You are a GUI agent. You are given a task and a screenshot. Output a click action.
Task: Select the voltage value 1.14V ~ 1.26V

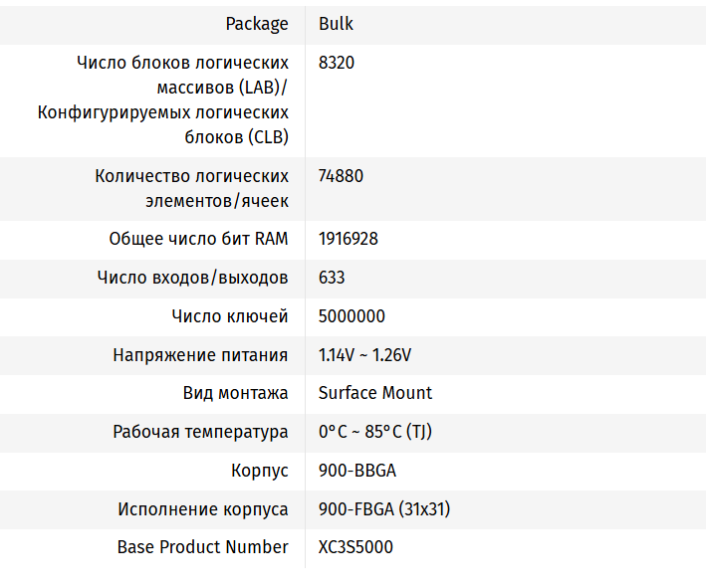364,355
